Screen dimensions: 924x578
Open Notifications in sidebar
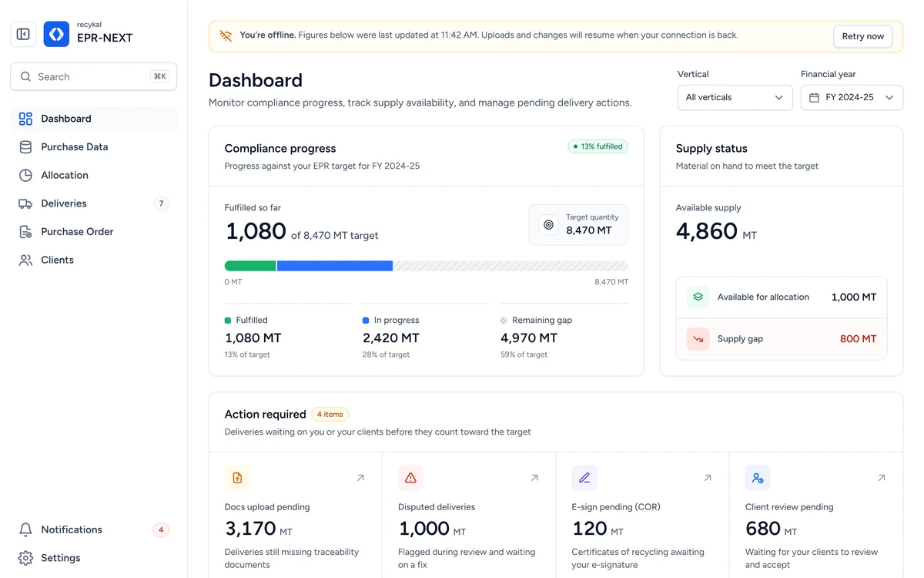94,529
